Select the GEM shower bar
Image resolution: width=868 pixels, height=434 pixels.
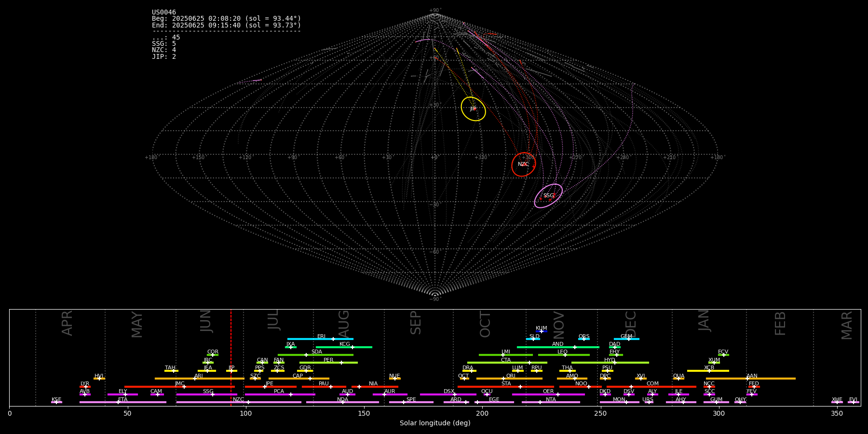(626, 339)
